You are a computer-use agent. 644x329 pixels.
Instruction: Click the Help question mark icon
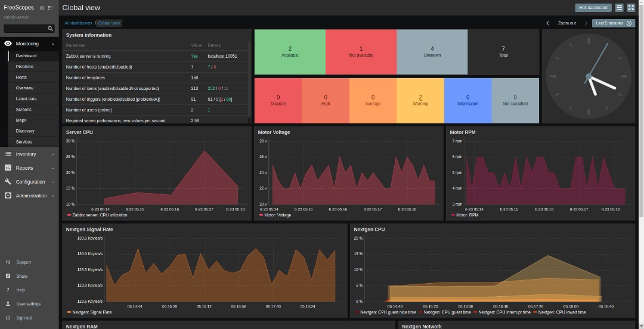coord(8,290)
